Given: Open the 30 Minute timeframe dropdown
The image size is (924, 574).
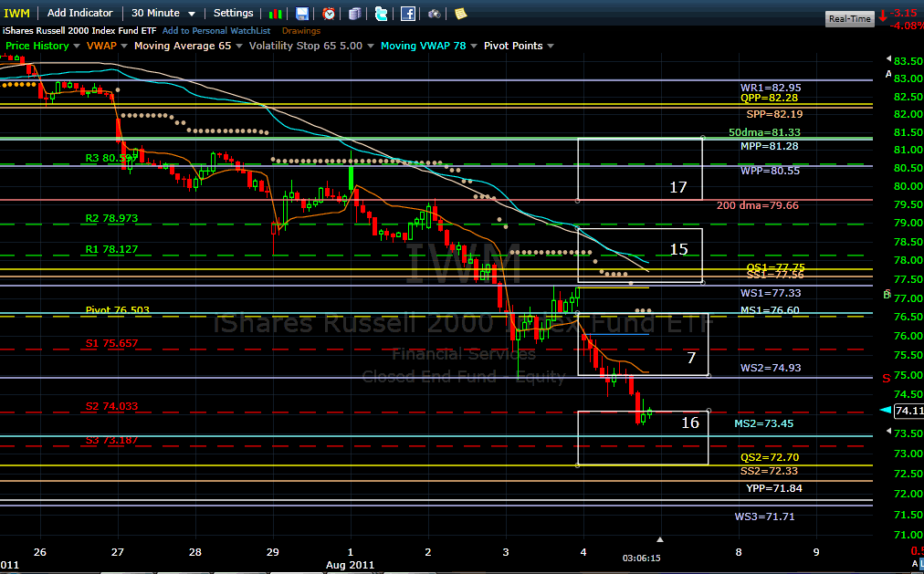Looking at the screenshot, I should [x=163, y=13].
